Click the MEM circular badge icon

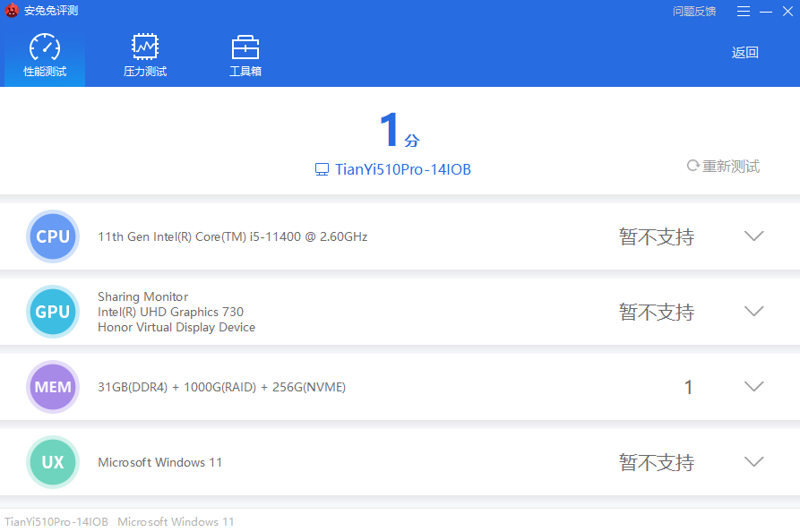53,387
